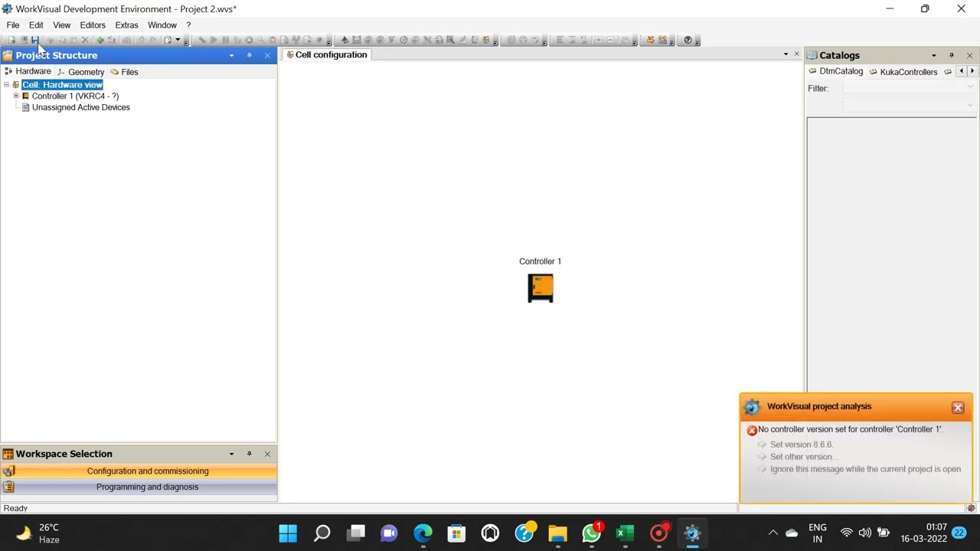Click the Programming and diagnosis workspace icon

coord(9,487)
